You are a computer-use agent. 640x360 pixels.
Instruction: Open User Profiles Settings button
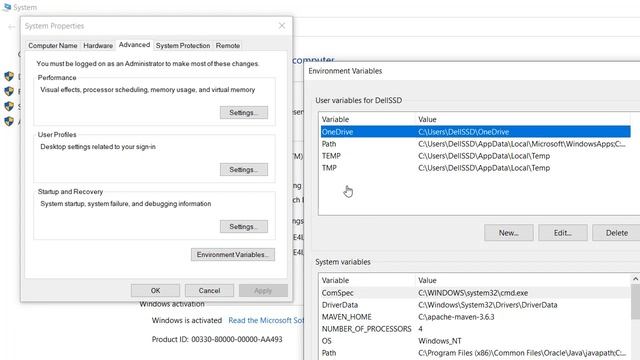click(x=244, y=169)
